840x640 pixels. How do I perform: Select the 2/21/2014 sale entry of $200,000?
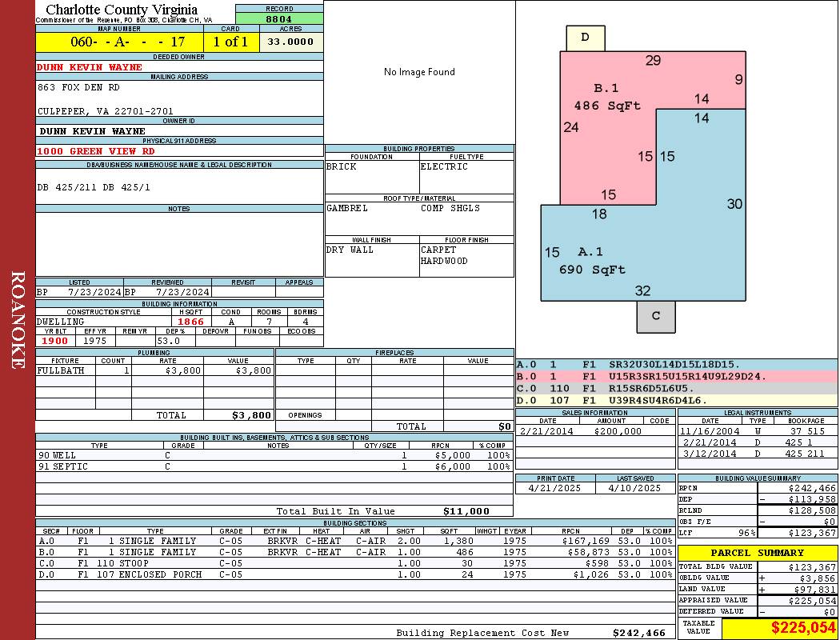595,431
